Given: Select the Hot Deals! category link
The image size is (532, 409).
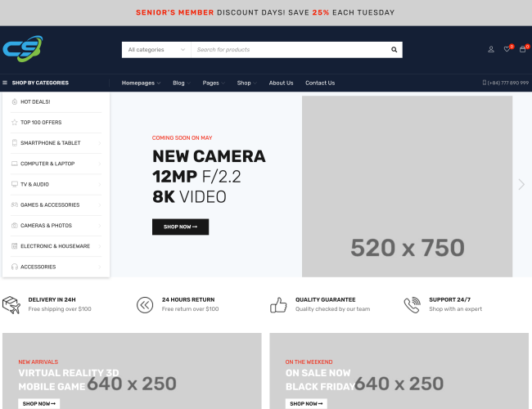Looking at the screenshot, I should (x=35, y=102).
